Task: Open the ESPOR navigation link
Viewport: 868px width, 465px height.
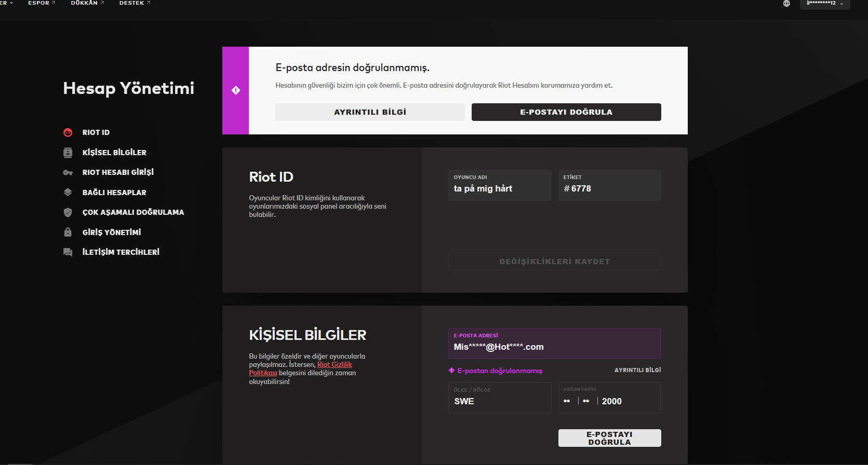Action: click(42, 3)
